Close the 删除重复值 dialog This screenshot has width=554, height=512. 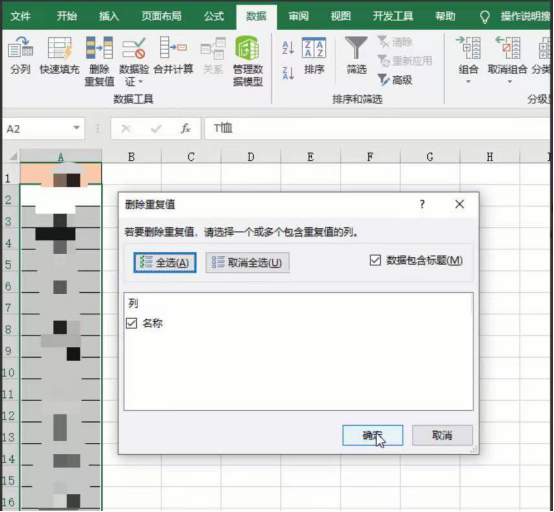click(459, 204)
